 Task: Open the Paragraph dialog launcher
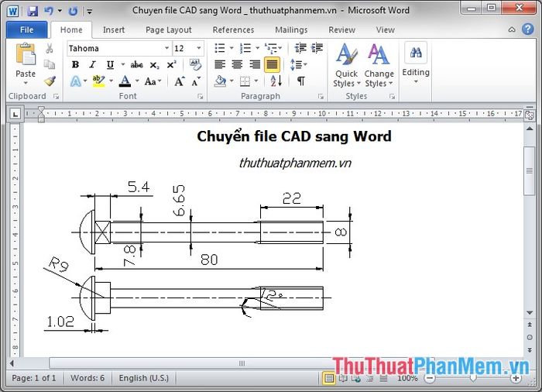click(x=321, y=97)
